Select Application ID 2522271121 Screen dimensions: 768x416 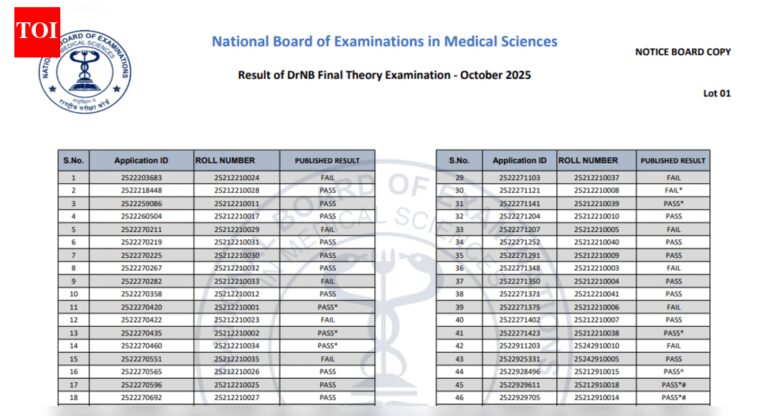[x=519, y=190]
